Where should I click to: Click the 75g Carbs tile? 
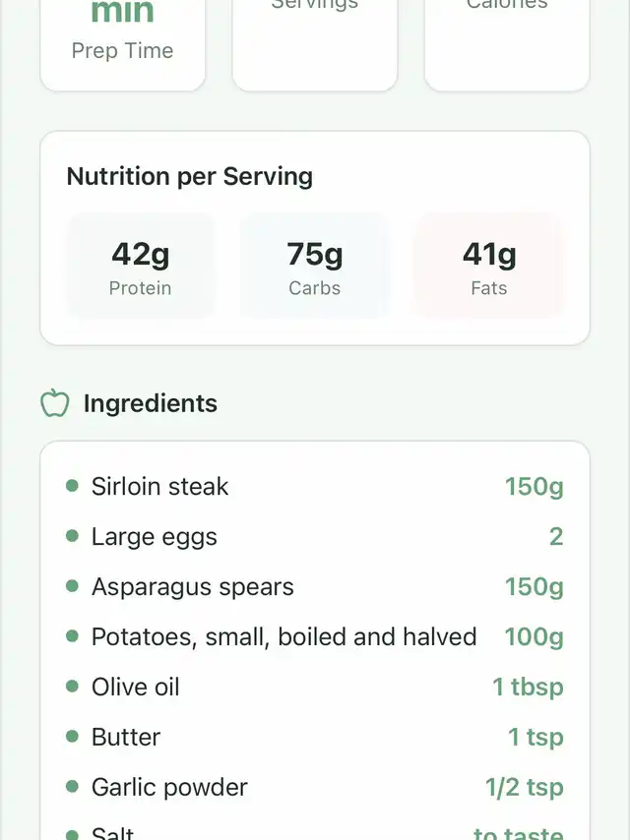point(315,267)
